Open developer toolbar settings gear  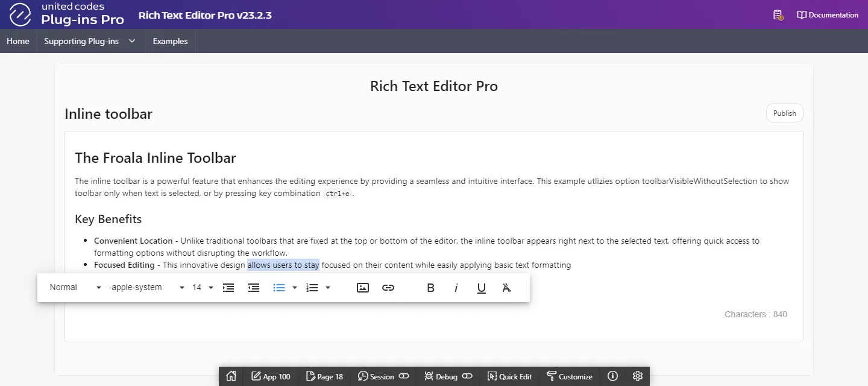pyautogui.click(x=638, y=376)
